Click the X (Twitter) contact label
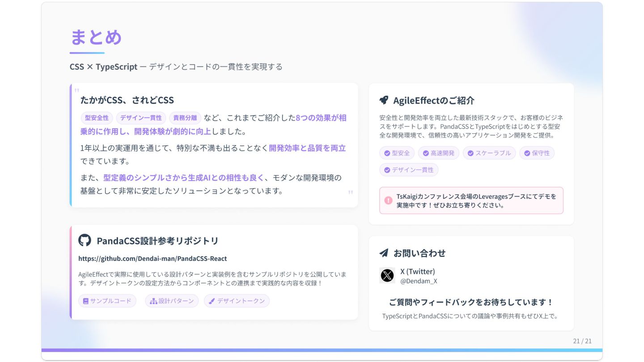 coord(418,271)
